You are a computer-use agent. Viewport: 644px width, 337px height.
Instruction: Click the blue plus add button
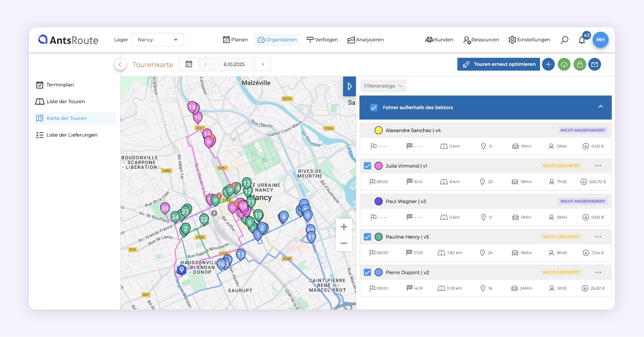[x=548, y=64]
